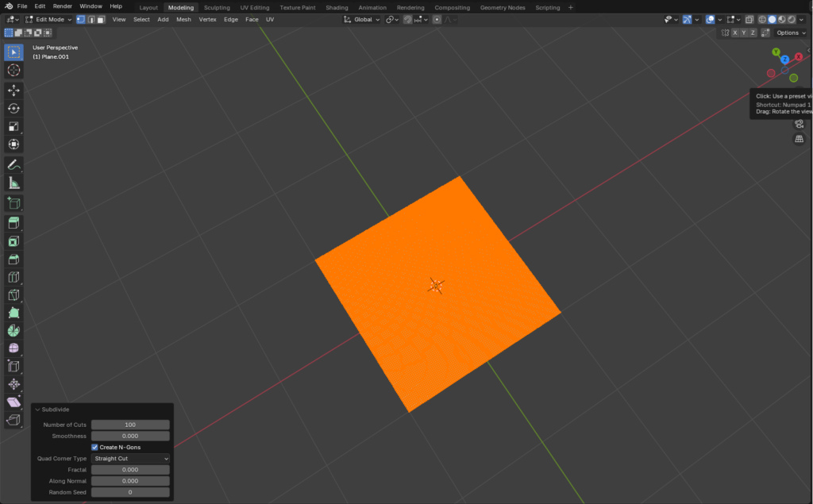The width and height of the screenshot is (813, 504).
Task: Switch to Sculpting workspace tab
Action: [217, 7]
